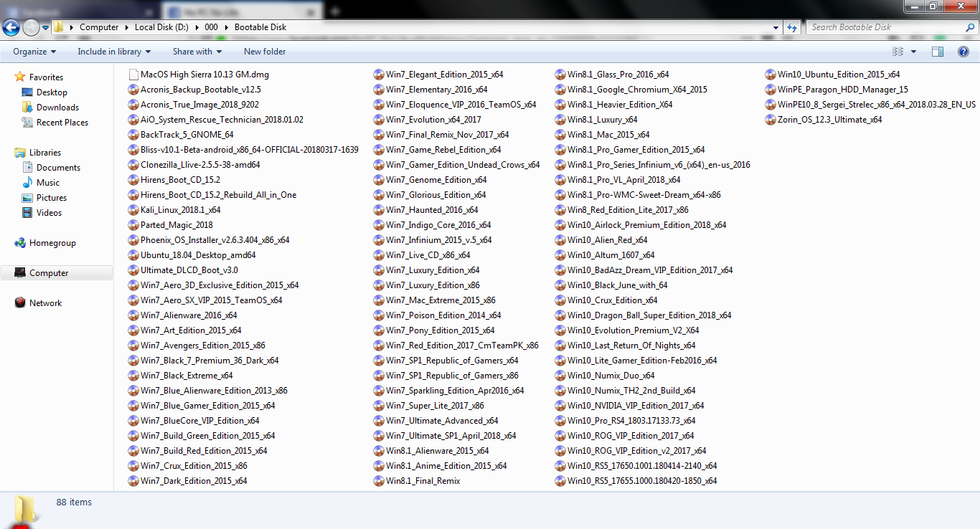Click Win7_Black_Extreme_x64 file name
The image size is (980, 529).
click(x=187, y=376)
